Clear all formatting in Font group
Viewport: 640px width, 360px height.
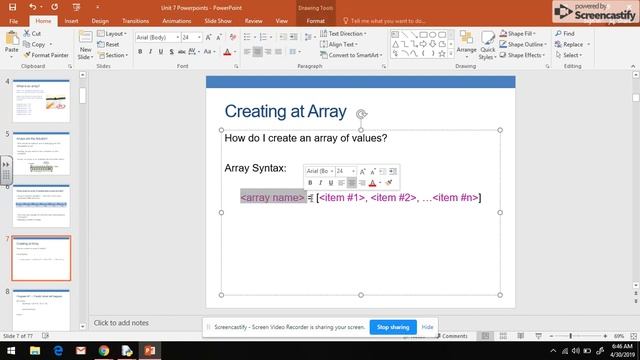tap(233, 38)
